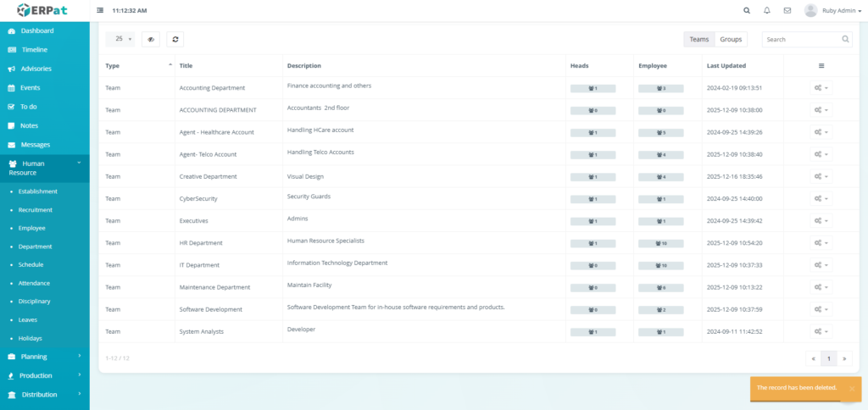Open actions gear for Agent- Telco Account
Image resolution: width=868 pixels, height=410 pixels.
(x=821, y=154)
